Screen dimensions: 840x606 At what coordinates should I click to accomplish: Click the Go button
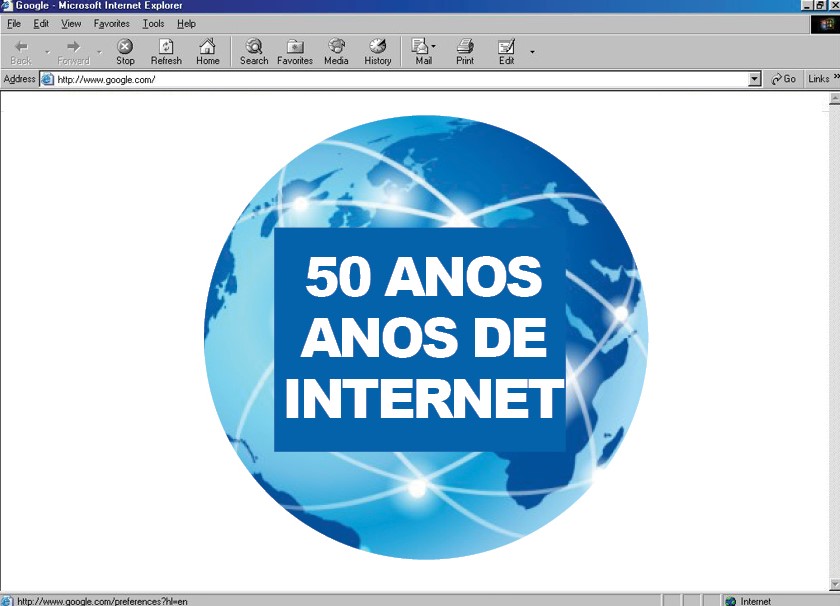click(783, 79)
